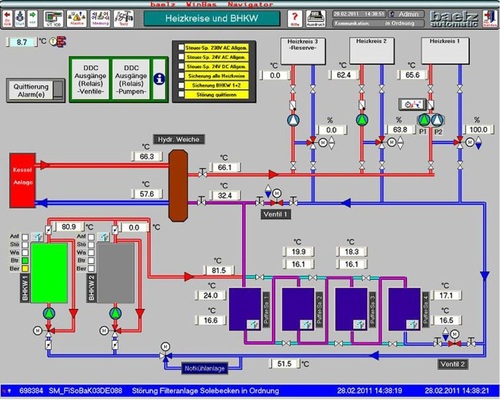Click Heizkreise und BHKW title banner
Image resolution: width=500 pixels, height=400 pixels.
[212, 18]
